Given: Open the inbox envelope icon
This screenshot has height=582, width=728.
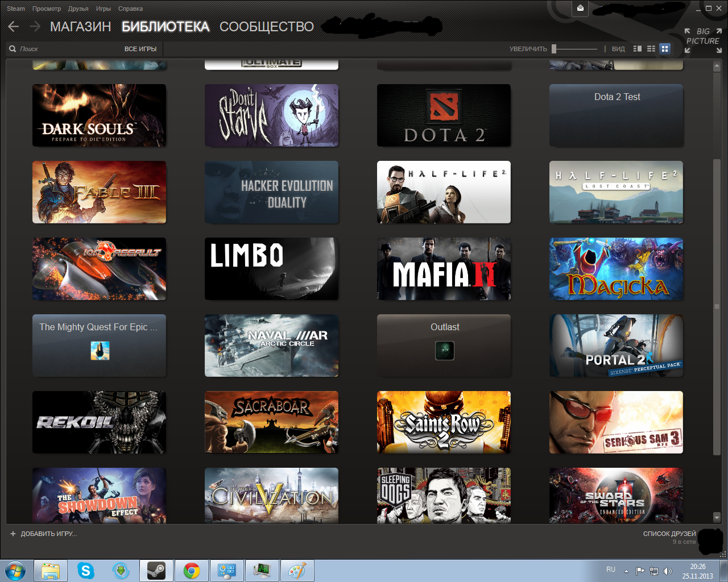Looking at the screenshot, I should (x=580, y=8).
